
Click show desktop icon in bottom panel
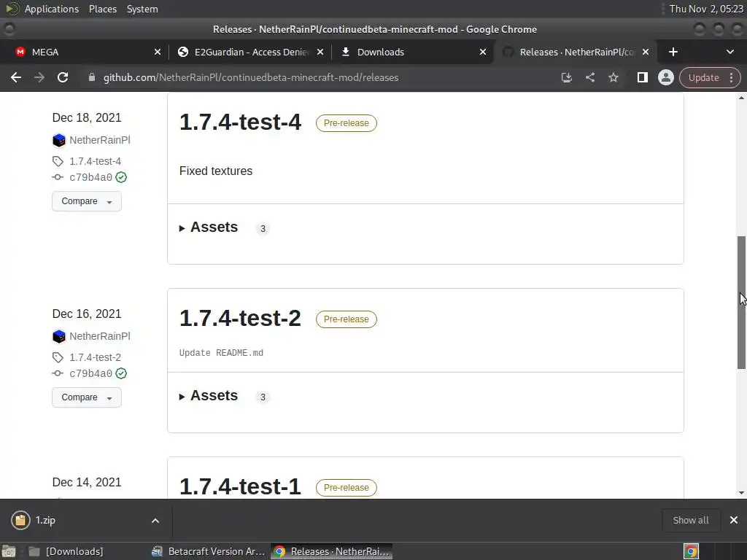(x=9, y=551)
